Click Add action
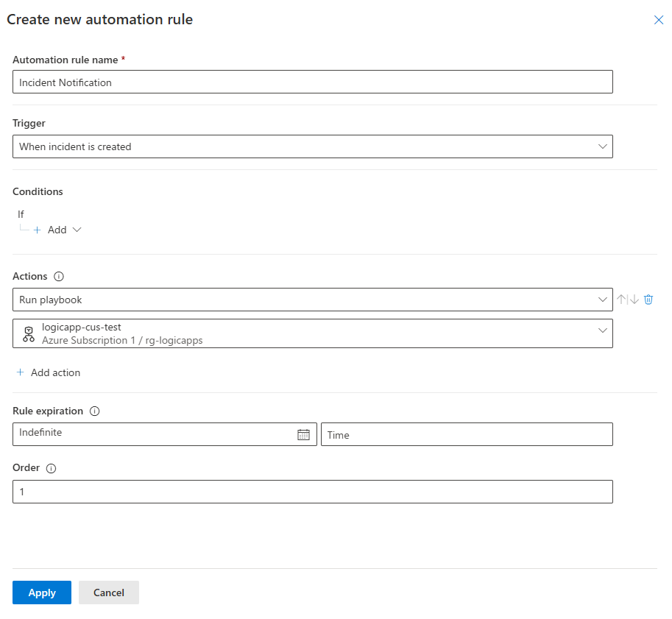This screenshot has width=672, height=619. coord(49,372)
